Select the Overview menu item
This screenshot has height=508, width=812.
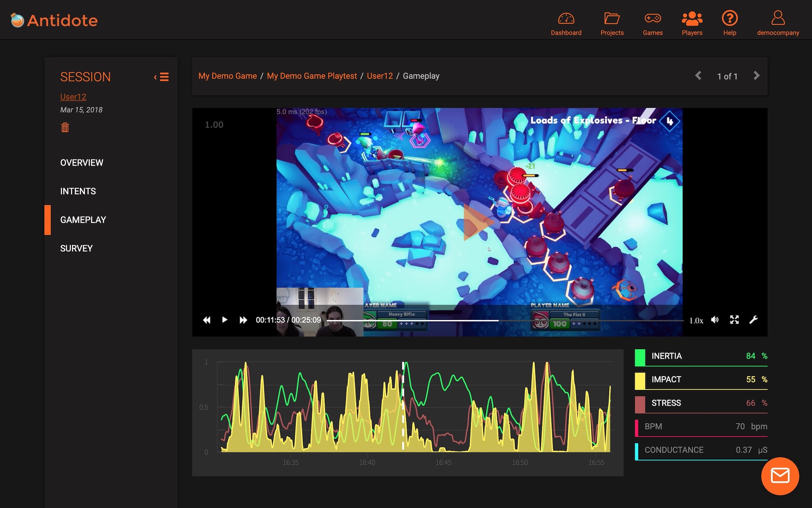[82, 163]
